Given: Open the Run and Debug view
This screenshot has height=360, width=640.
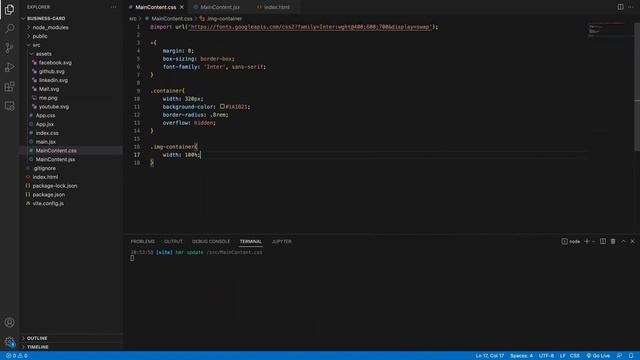Looking at the screenshot, I should [x=9, y=67].
